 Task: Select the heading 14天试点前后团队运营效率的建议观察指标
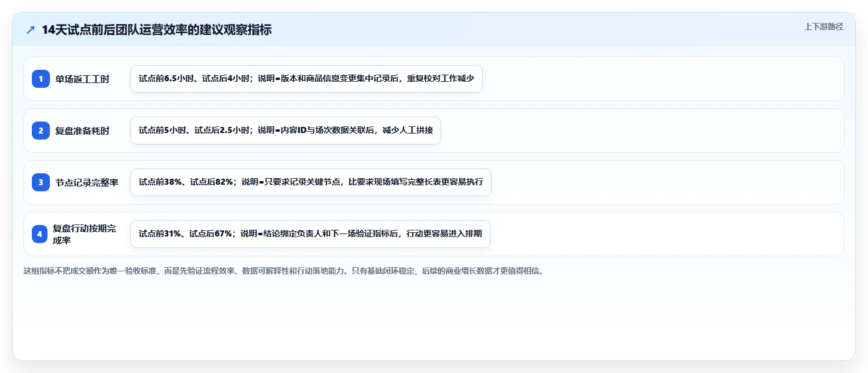[156, 29]
